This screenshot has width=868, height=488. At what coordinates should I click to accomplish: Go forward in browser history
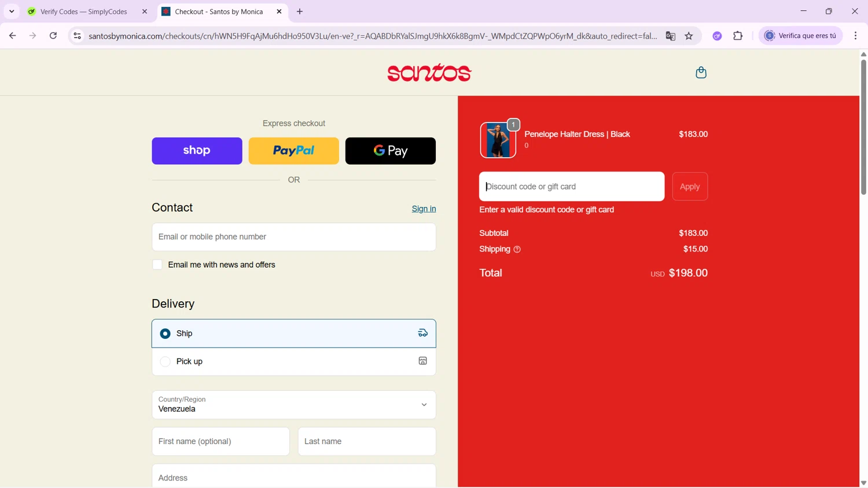(32, 36)
